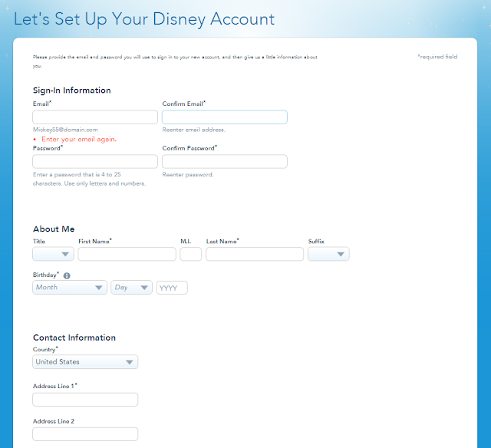Screen dimensions: 491x448
Task: Open the Title dropdown
Action: coord(53,254)
